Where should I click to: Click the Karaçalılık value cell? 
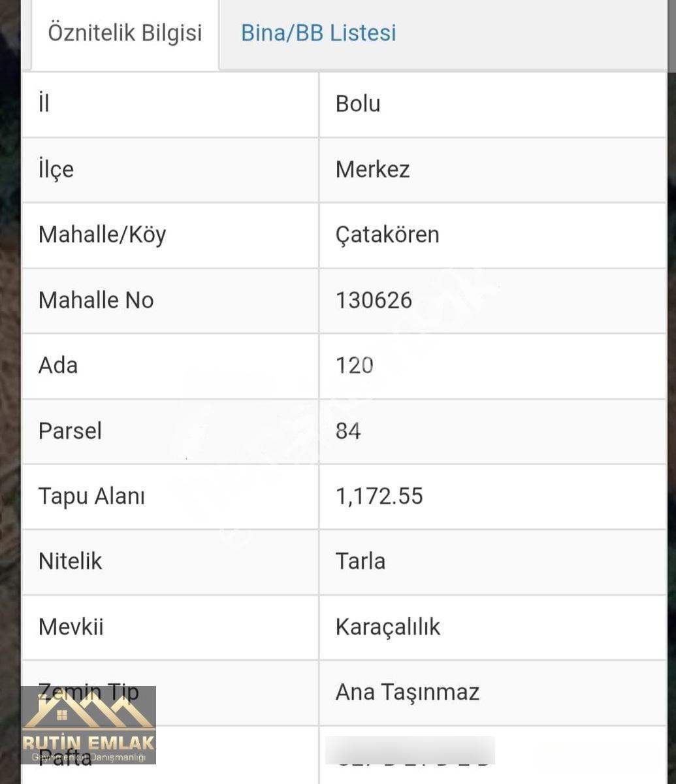pyautogui.click(x=492, y=627)
